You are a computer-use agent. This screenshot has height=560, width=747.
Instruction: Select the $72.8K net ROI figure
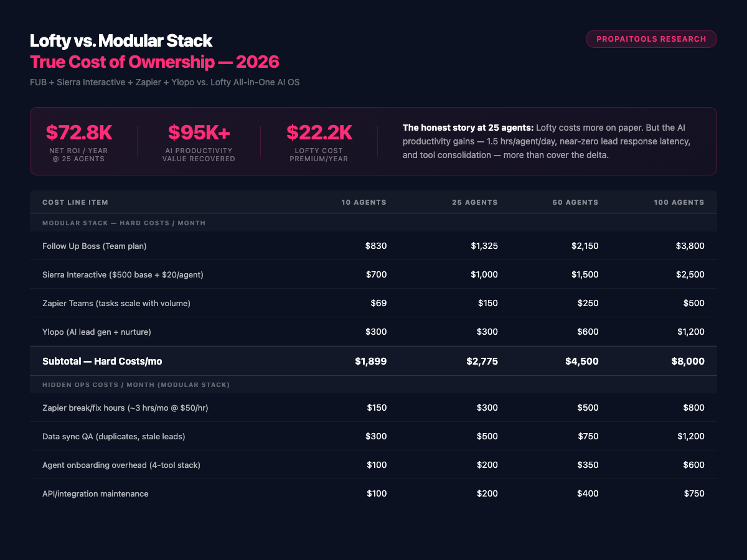click(x=79, y=132)
